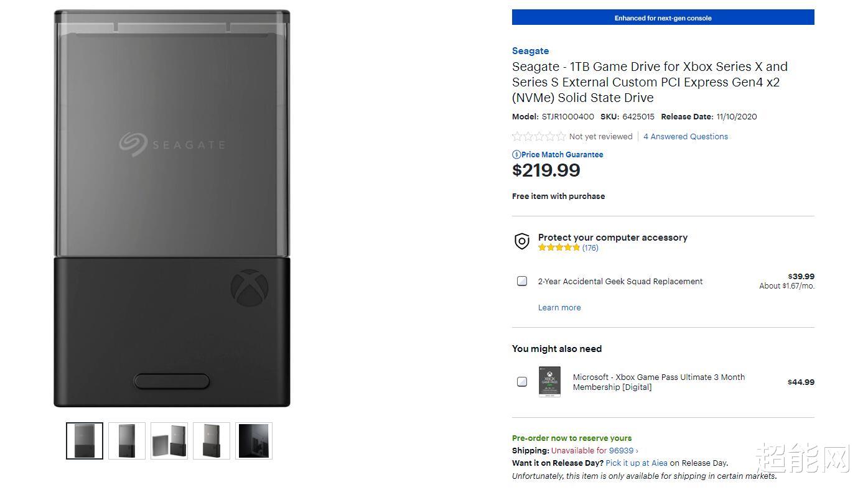Click the Price Match Guarantee dollar icon
868x495 pixels.
(x=516, y=155)
